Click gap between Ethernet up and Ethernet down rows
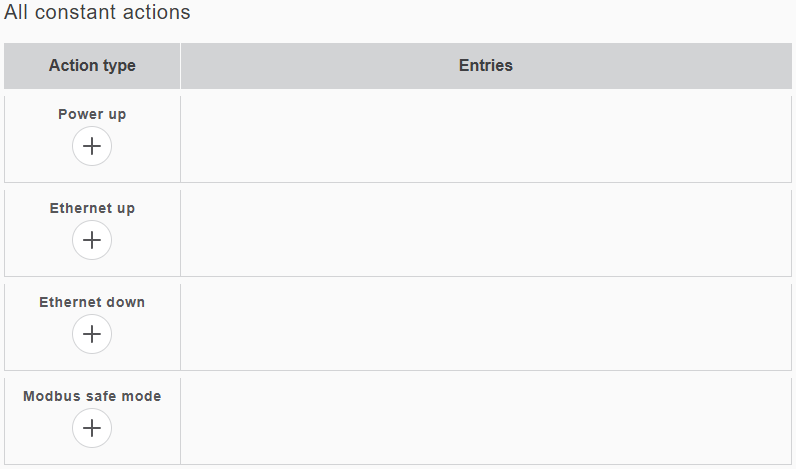The image size is (796, 469). pos(398,280)
